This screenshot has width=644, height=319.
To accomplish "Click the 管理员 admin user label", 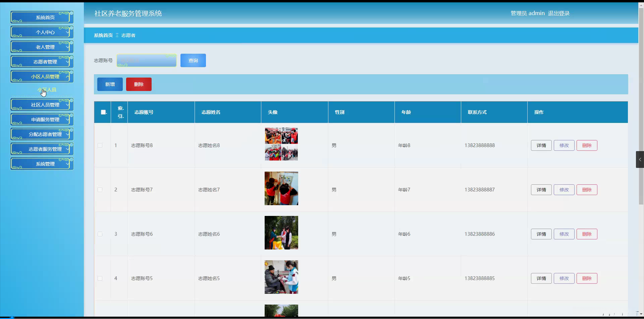I will [x=528, y=13].
